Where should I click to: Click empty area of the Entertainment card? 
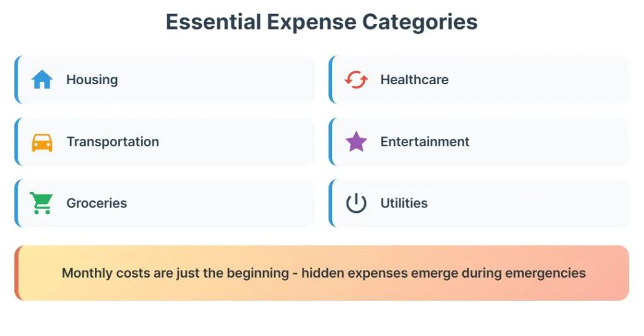pyautogui.click(x=553, y=142)
